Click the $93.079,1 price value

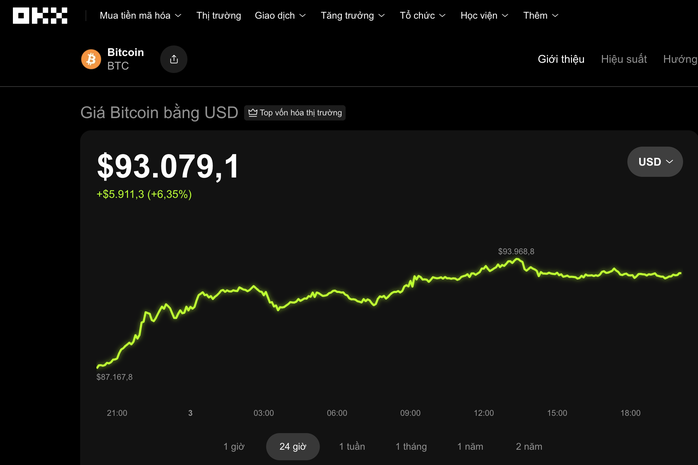(168, 166)
